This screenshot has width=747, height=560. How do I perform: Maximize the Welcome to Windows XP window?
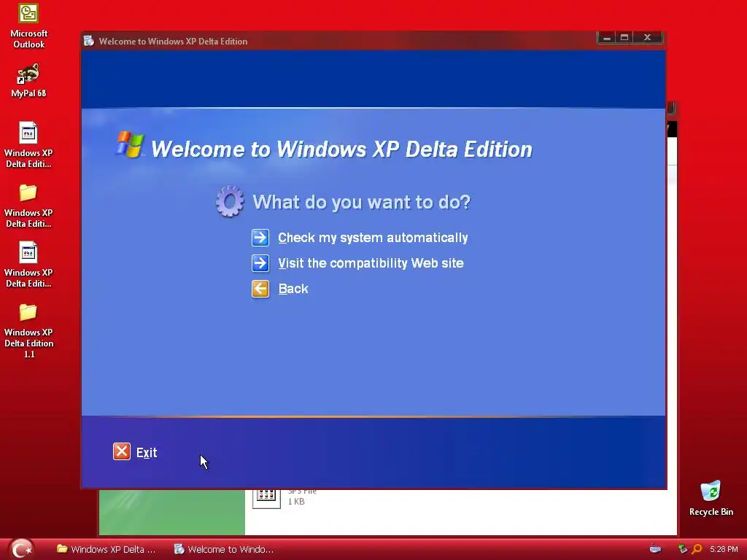pos(624,38)
